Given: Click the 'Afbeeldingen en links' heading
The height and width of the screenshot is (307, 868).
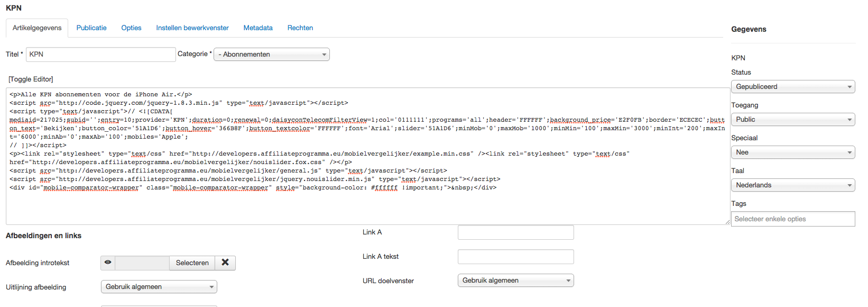Looking at the screenshot, I should [x=44, y=236].
